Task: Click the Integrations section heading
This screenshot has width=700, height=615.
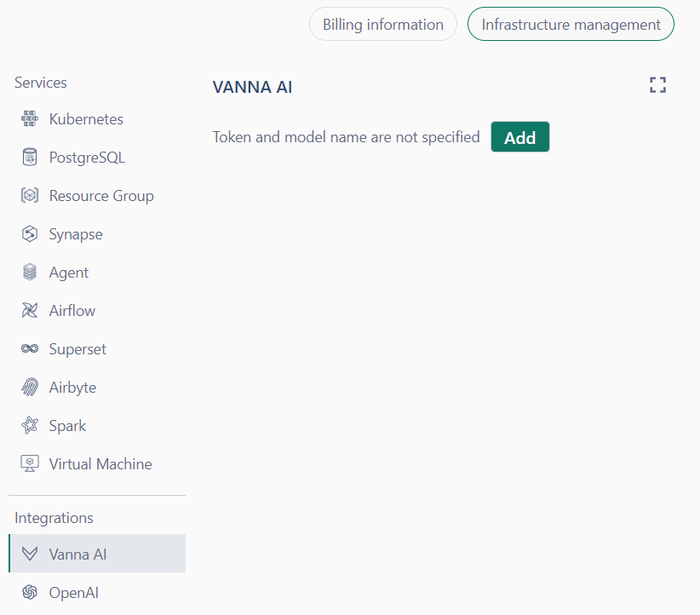Action: 54,518
